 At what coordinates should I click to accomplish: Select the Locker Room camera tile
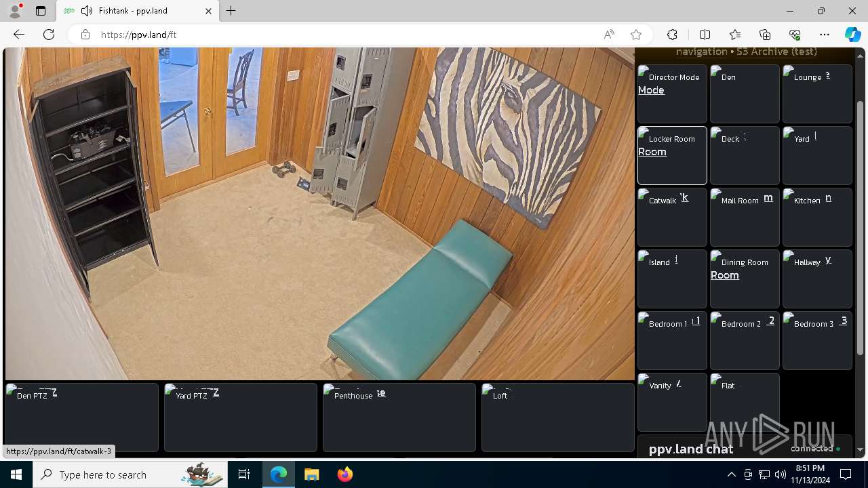point(672,155)
